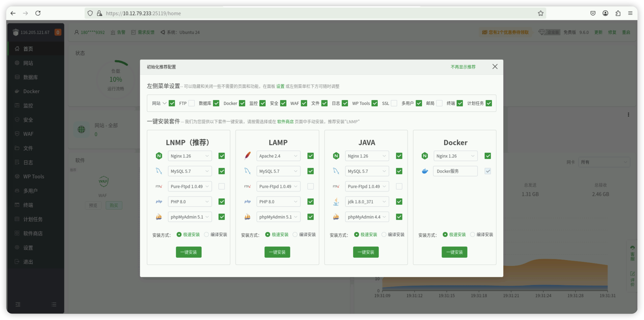Click the three-dot menu on traffic panel
The width and height of the screenshot is (644, 320).
tap(628, 115)
